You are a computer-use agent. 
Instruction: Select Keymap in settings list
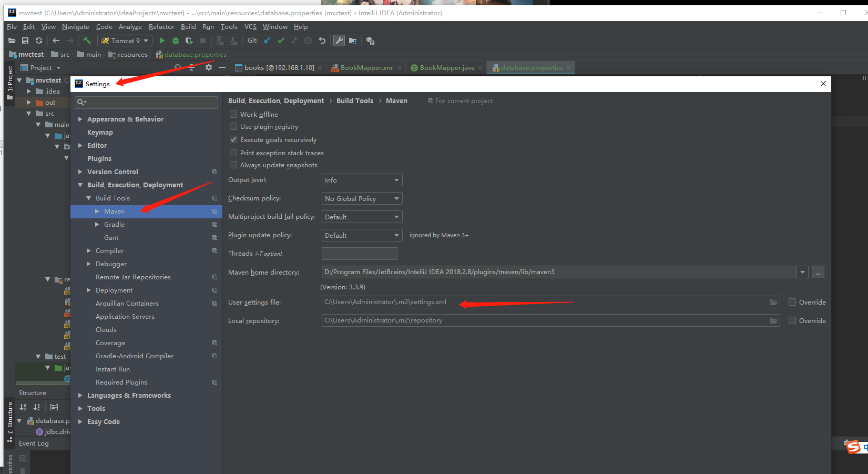tap(100, 133)
